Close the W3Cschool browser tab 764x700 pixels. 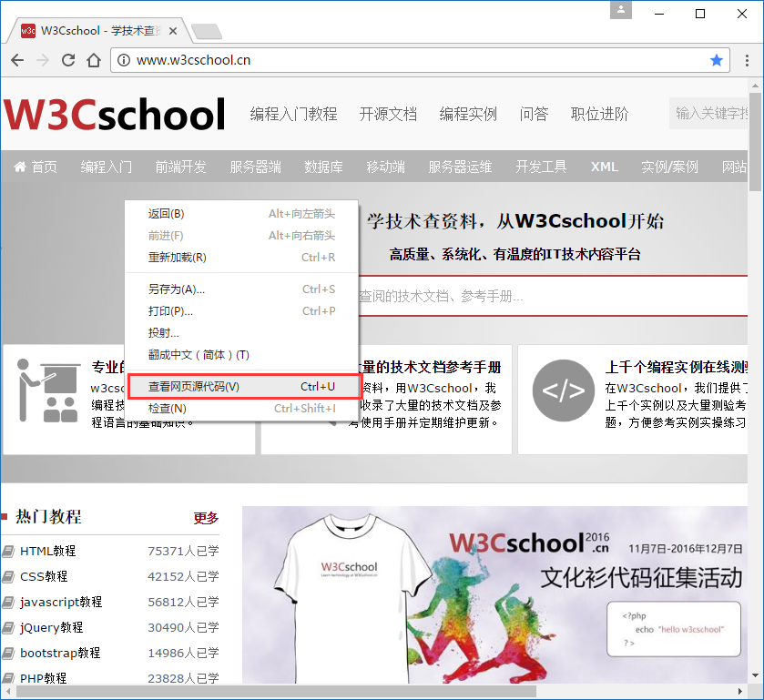[x=173, y=31]
